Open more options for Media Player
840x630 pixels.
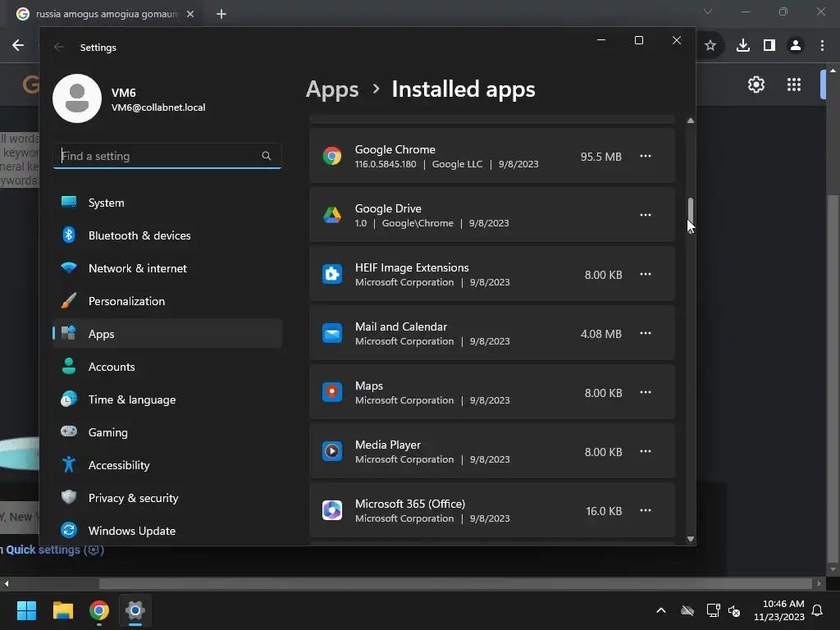click(x=646, y=451)
